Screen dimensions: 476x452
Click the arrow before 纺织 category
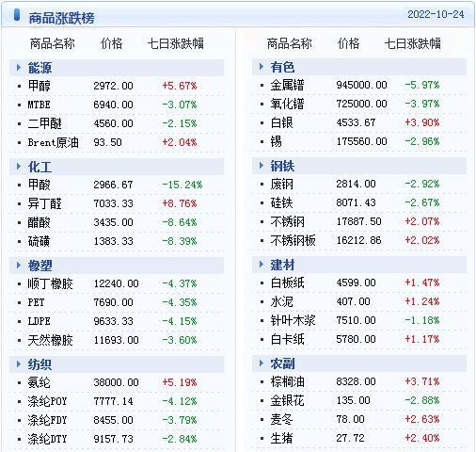click(19, 363)
